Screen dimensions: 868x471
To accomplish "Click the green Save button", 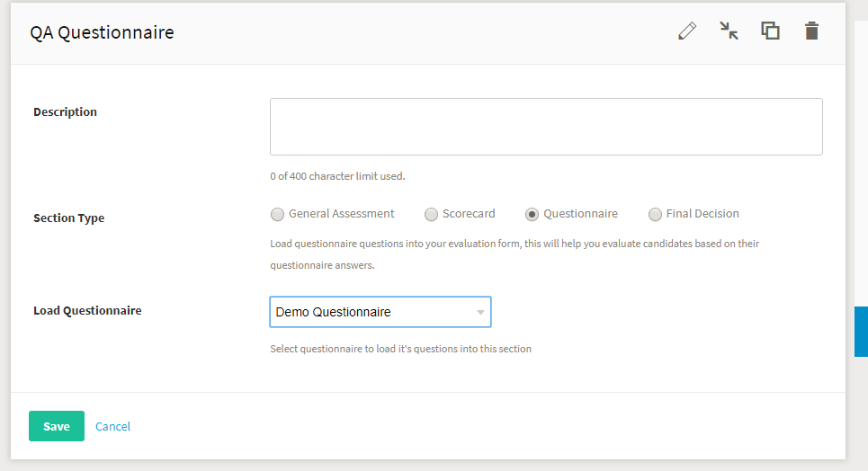I will (x=57, y=426).
